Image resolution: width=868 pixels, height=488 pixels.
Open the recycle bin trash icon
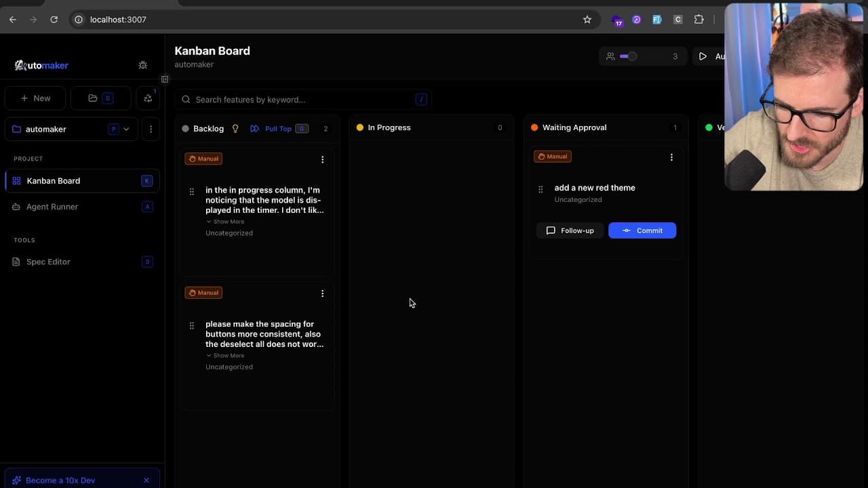tap(148, 98)
